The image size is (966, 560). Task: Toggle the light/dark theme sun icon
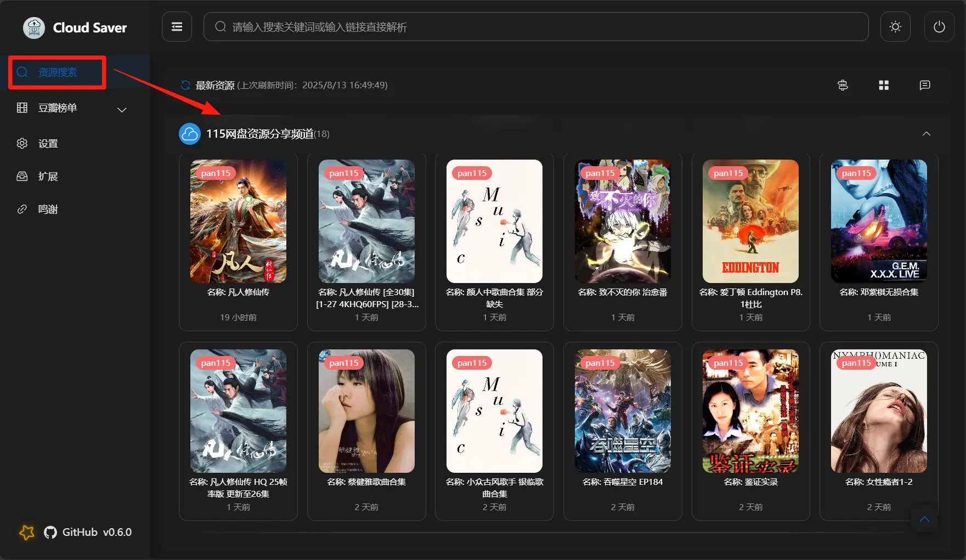895,27
